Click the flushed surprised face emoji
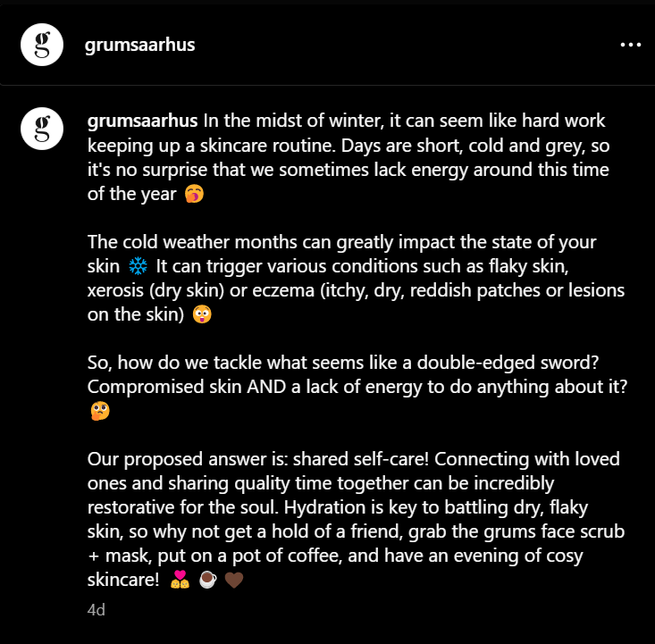Viewport: 655px width, 644px height. coord(202,314)
